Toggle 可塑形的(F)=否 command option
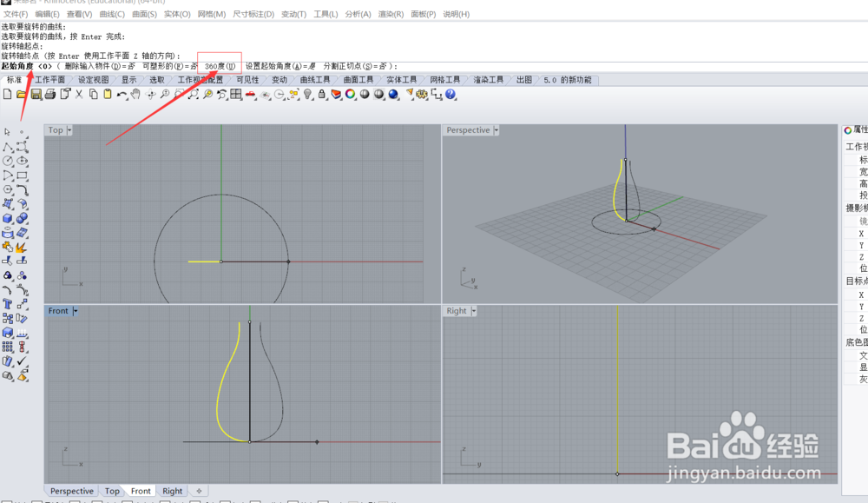 (x=170, y=66)
